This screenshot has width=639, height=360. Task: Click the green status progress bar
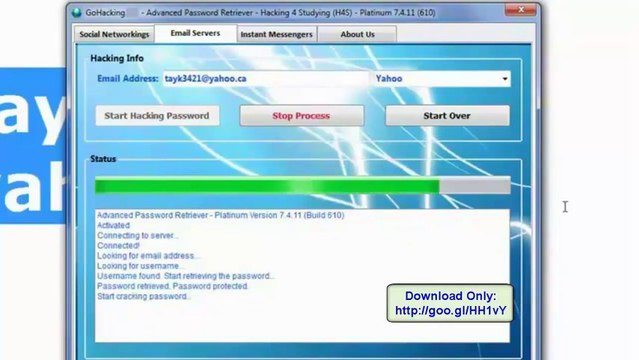[x=302, y=186]
